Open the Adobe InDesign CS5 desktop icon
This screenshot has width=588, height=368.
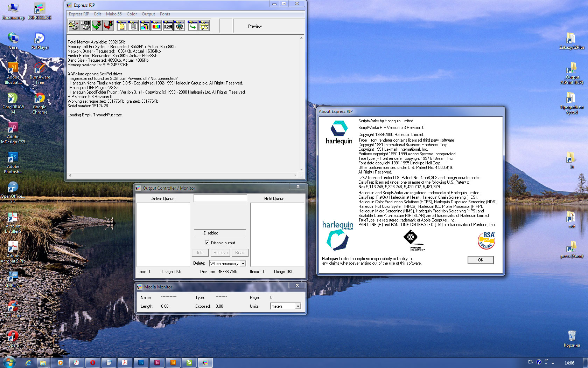pyautogui.click(x=13, y=133)
